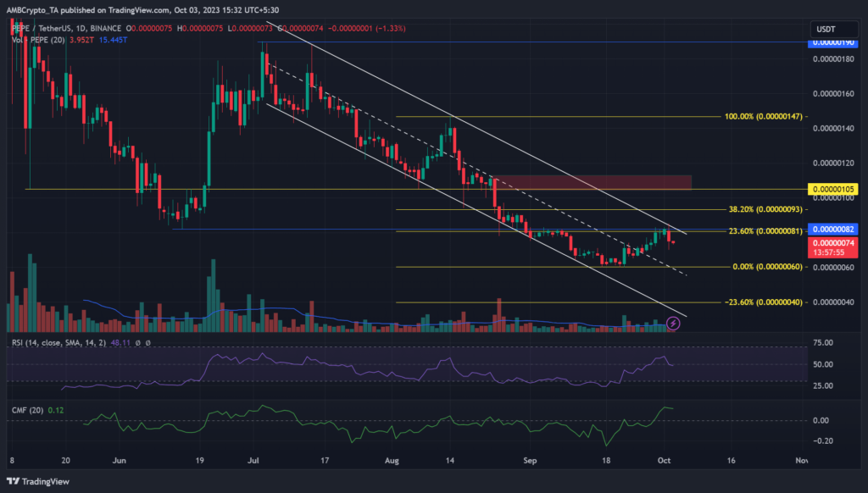Click the yellow 0.00000105 price label

tap(833, 189)
